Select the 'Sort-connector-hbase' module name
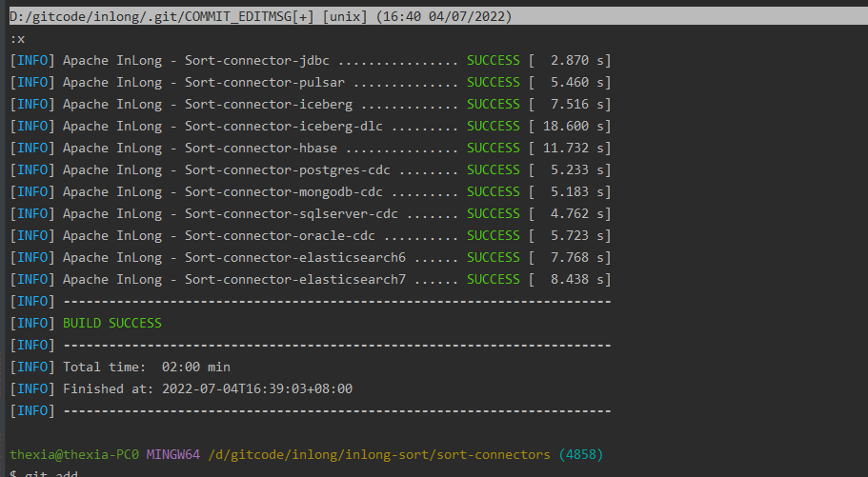 coord(261,149)
